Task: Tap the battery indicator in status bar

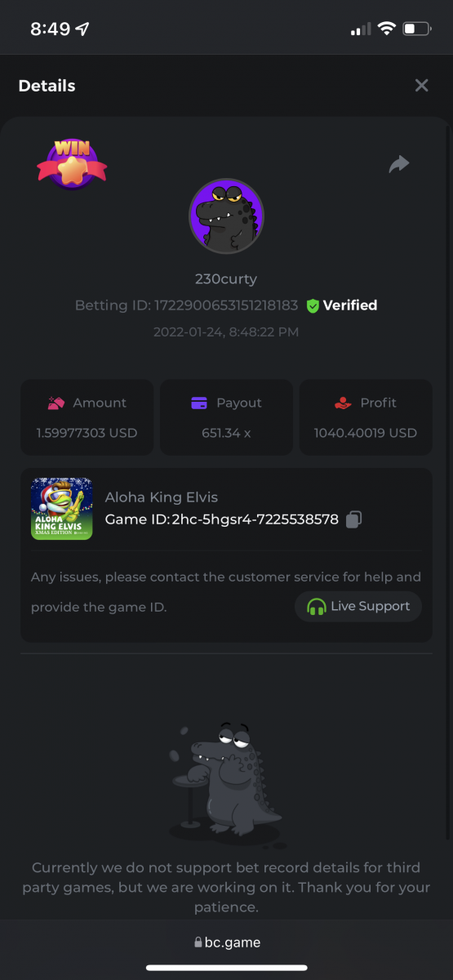Action: tap(415, 29)
